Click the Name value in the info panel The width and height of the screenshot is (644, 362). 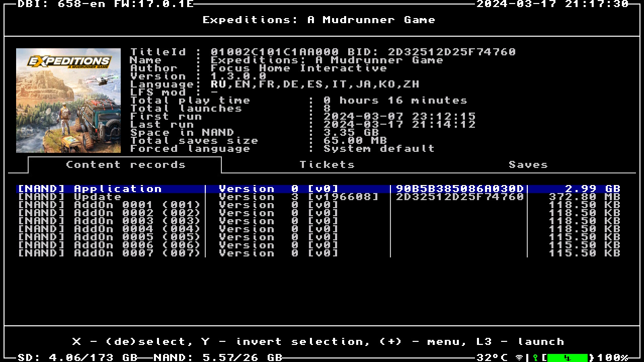327,60
